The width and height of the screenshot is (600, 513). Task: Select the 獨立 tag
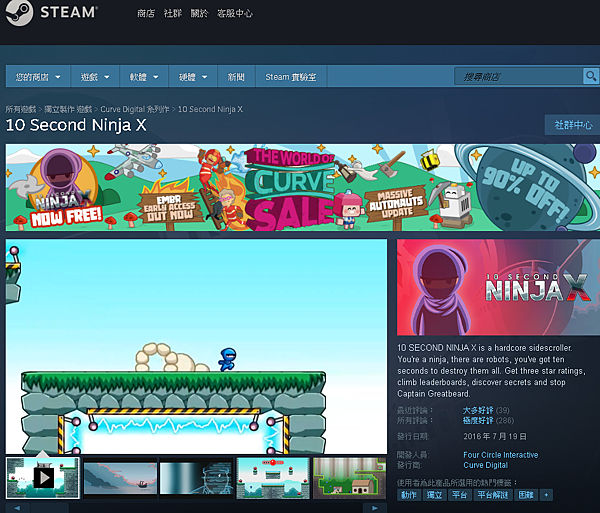(x=434, y=495)
